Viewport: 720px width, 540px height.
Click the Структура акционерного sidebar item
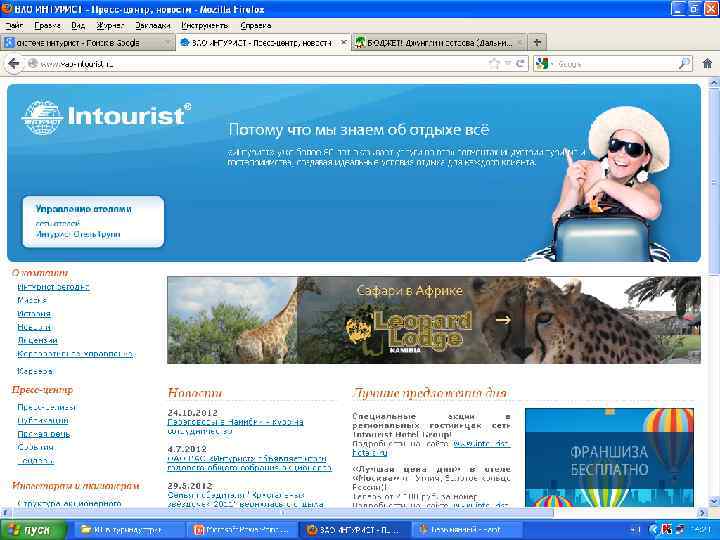pos(69,503)
